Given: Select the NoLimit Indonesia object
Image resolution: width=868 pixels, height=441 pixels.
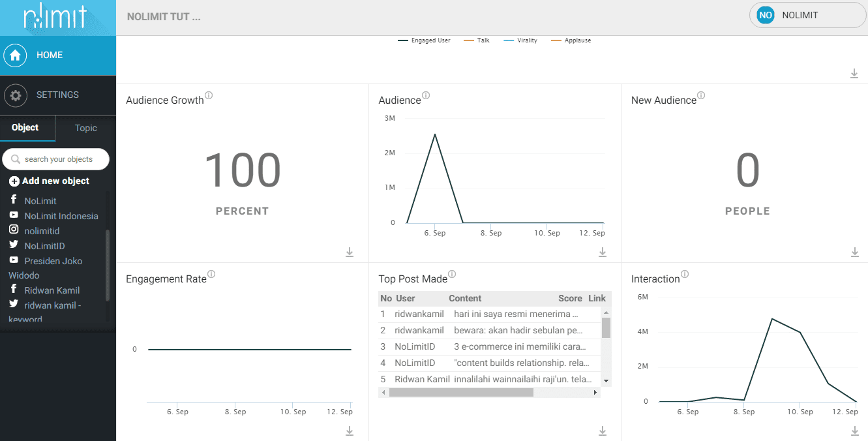Looking at the screenshot, I should (x=61, y=216).
